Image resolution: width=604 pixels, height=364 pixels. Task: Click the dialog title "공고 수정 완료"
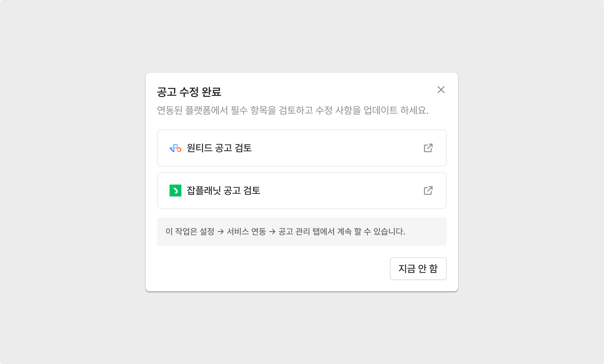189,92
